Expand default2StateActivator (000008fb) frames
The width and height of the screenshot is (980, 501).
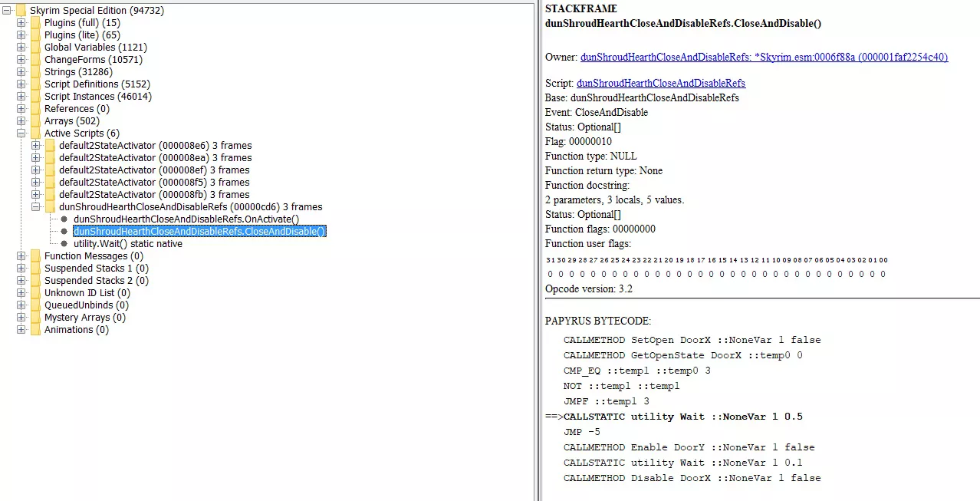coord(35,195)
